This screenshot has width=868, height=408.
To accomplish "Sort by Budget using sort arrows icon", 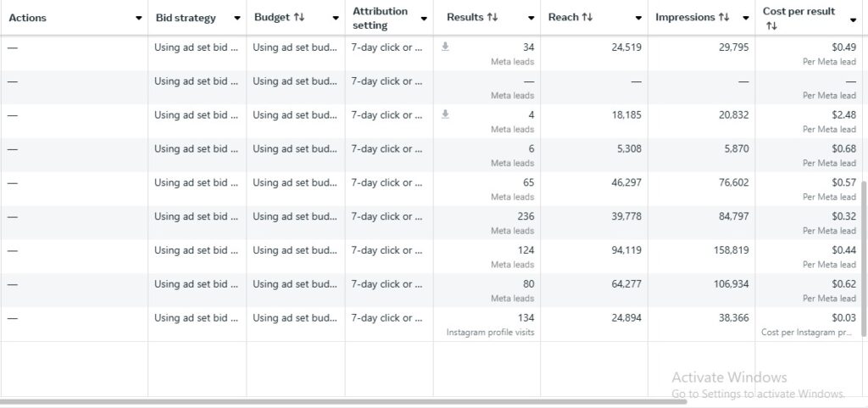I will coord(298,18).
